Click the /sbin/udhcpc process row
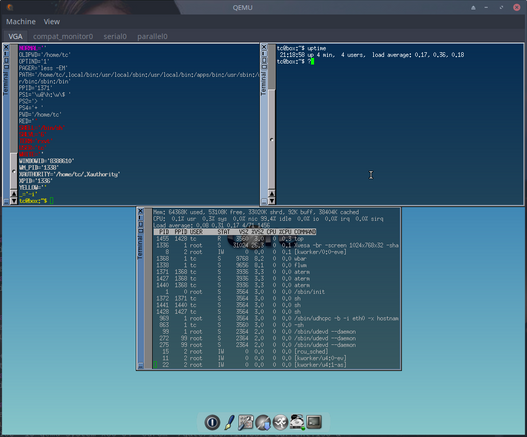Screen dimensions: 527x437 coord(277,318)
